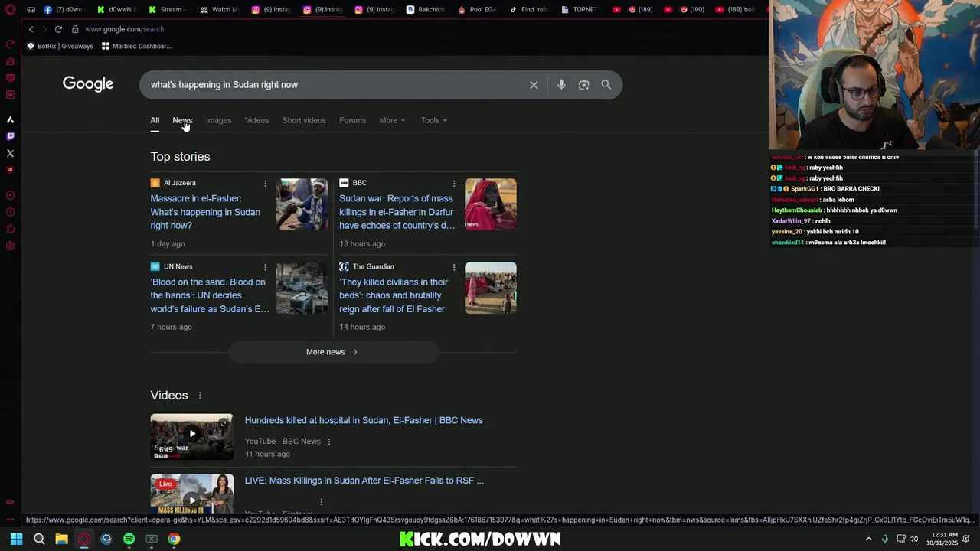Image resolution: width=980 pixels, height=551 pixels.
Task: Open options for the BBC story
Action: pyautogui.click(x=454, y=184)
